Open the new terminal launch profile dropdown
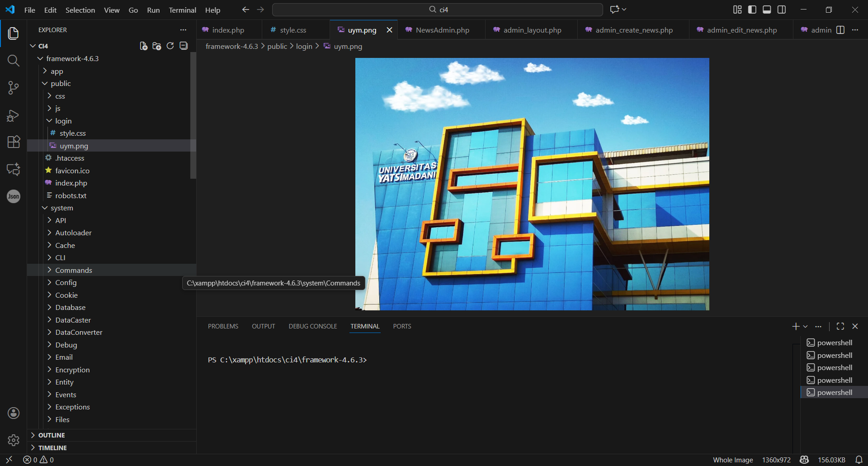 [806, 326]
